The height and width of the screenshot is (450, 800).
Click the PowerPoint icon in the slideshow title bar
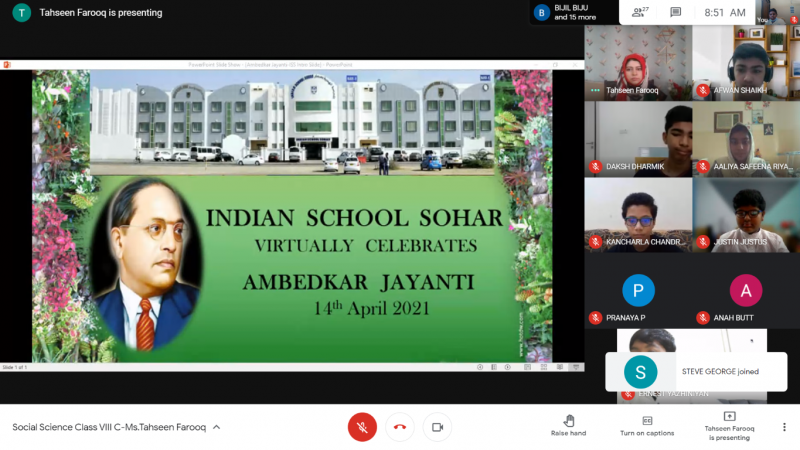(x=7, y=65)
